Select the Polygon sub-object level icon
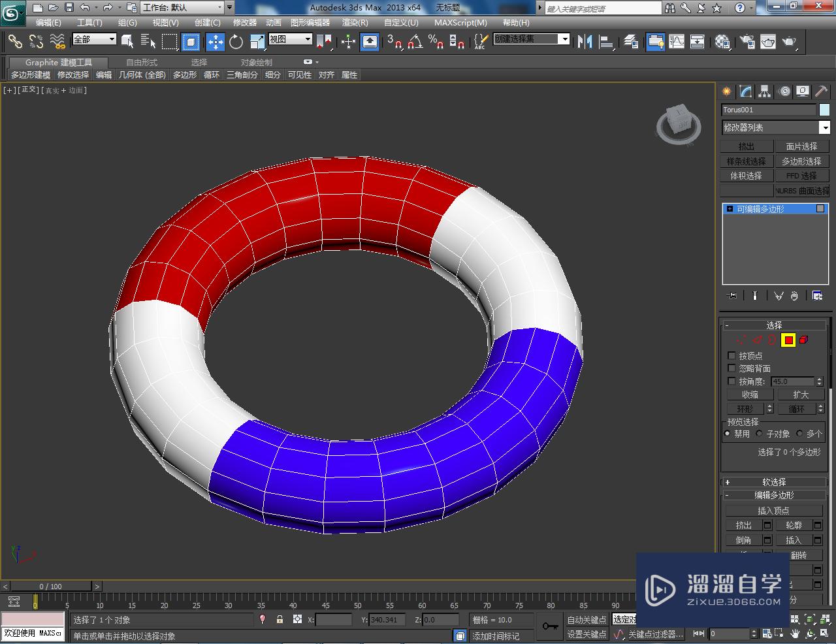Viewport: 836px width, 644px height. (788, 340)
